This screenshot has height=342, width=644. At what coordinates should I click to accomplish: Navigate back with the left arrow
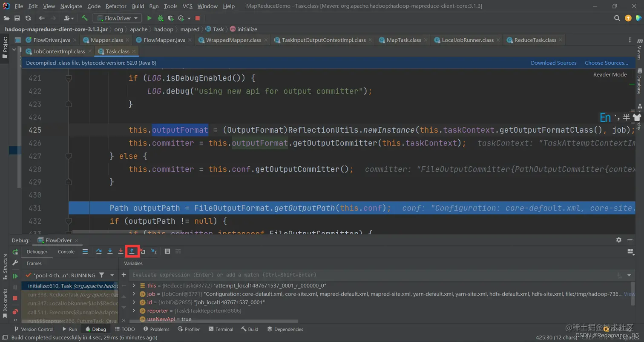pos(42,18)
